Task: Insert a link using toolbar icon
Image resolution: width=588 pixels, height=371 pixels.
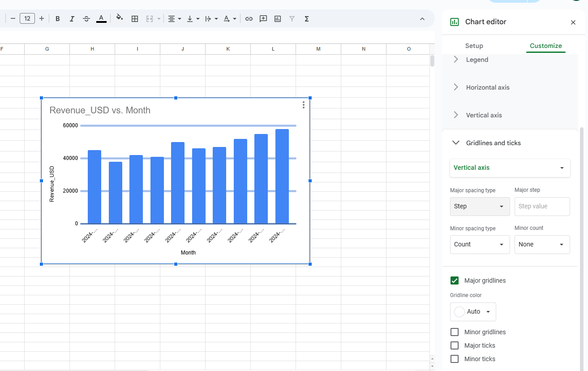Action: click(x=249, y=19)
